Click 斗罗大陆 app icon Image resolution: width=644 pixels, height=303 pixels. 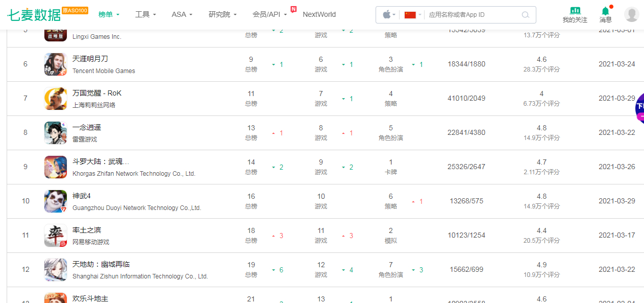[x=56, y=167]
